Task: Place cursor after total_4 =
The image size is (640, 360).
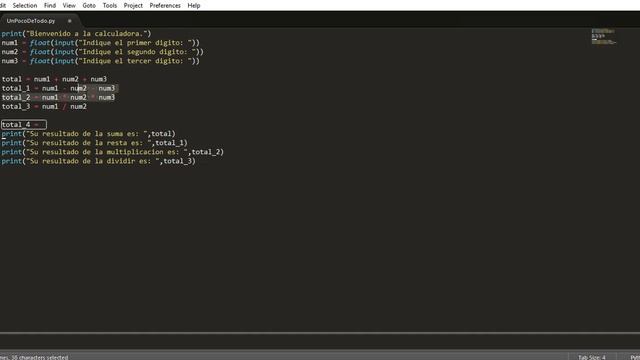Action: (42, 124)
